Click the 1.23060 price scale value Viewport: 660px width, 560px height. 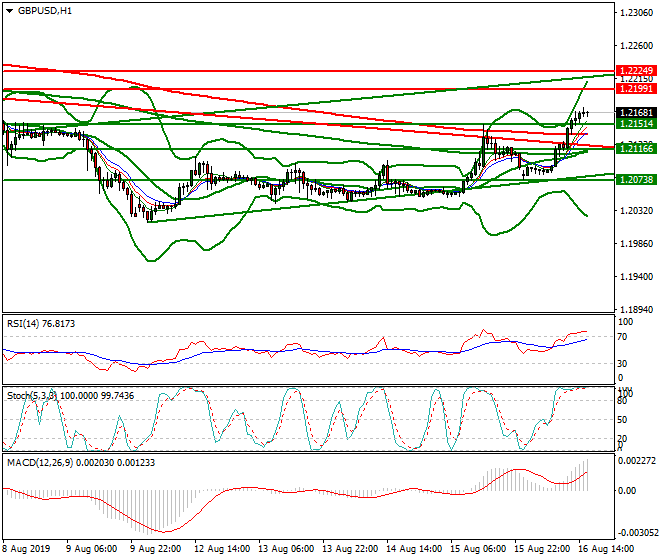pyautogui.click(x=636, y=13)
